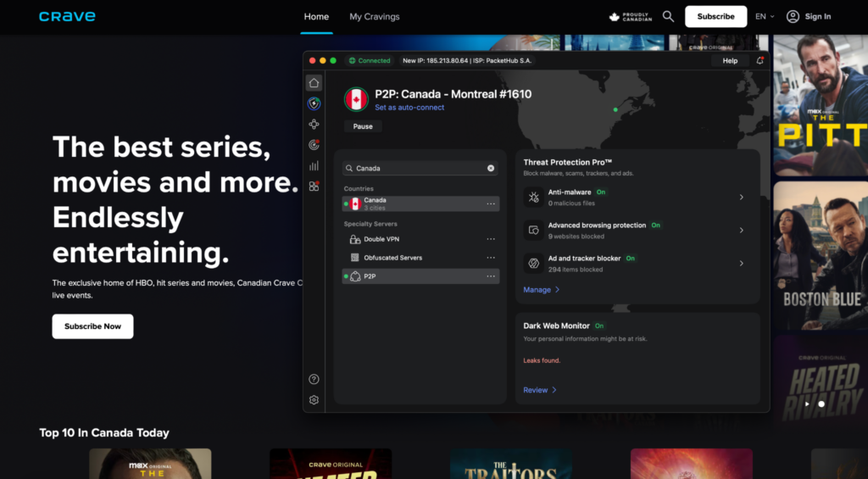Click the Advanced browsing protection icon
This screenshot has height=479, width=868.
(x=534, y=231)
